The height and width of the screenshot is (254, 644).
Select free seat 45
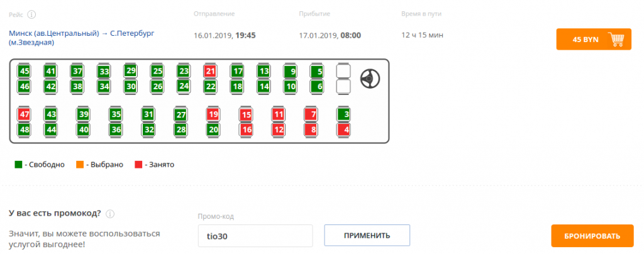click(x=25, y=71)
